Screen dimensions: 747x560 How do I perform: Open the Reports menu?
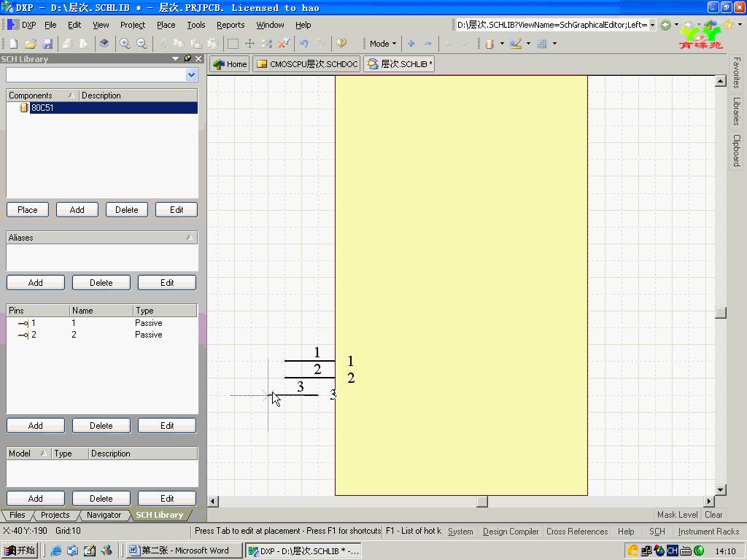pyautogui.click(x=231, y=25)
